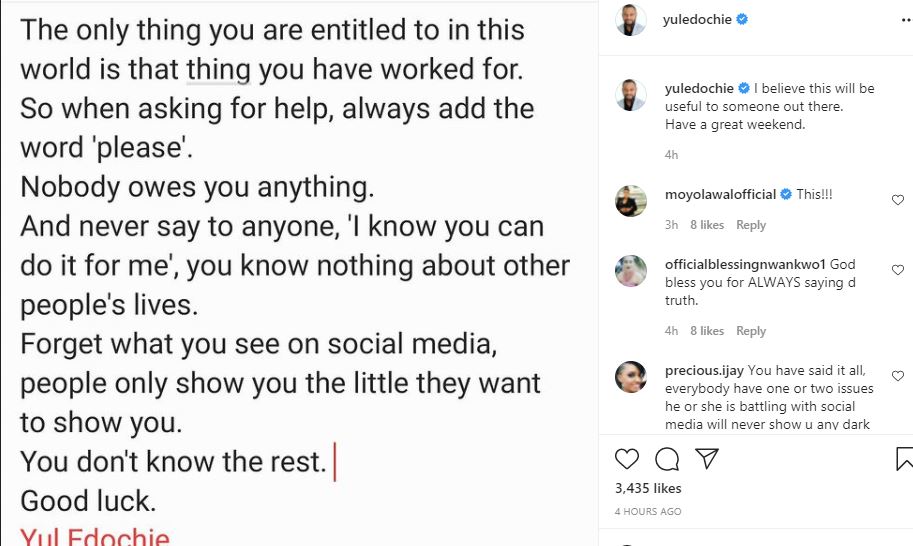Click officialblessingnwankwo1's avatar
913x546 pixels.
(631, 271)
